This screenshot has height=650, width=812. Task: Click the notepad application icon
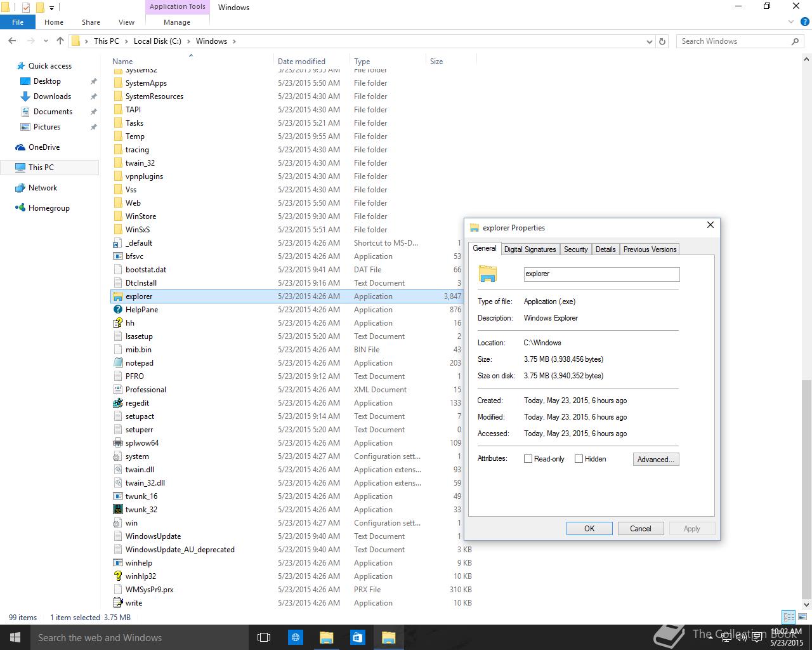pyautogui.click(x=117, y=363)
